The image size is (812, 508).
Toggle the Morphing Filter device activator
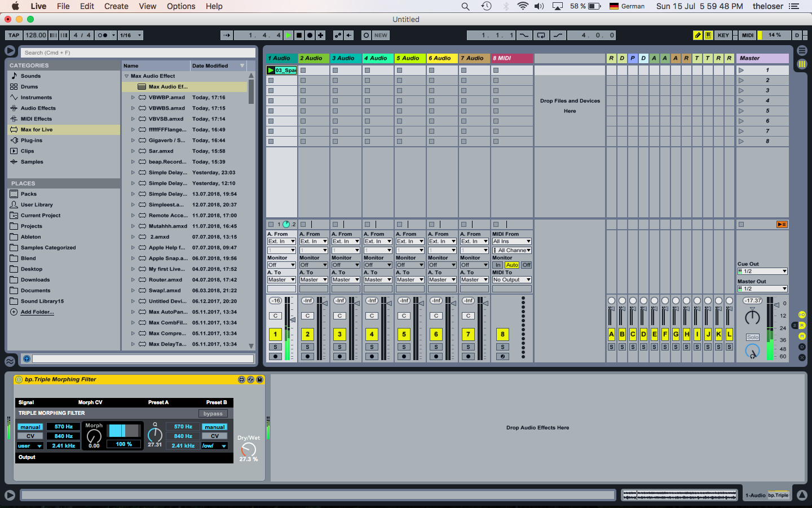click(x=19, y=380)
